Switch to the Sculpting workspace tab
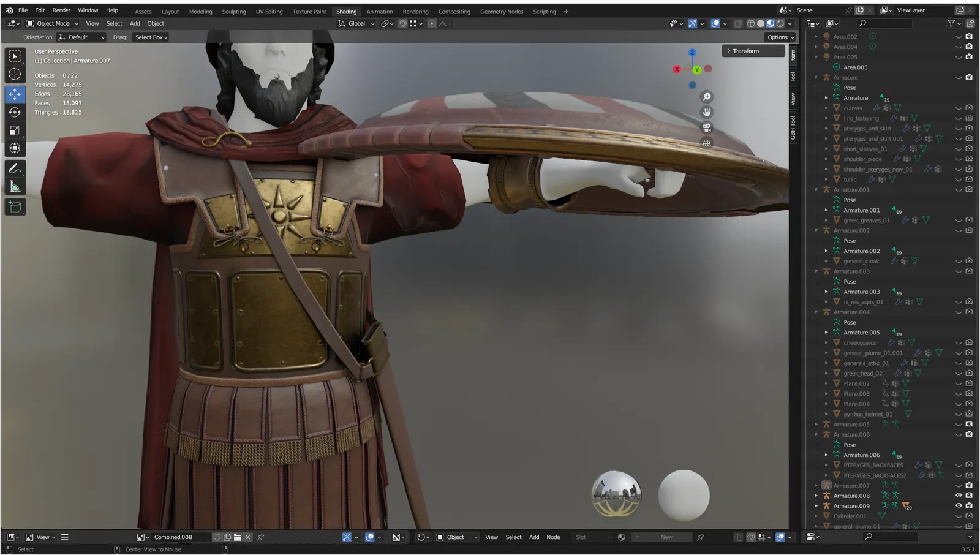This screenshot has height=555, width=980. 234,12
